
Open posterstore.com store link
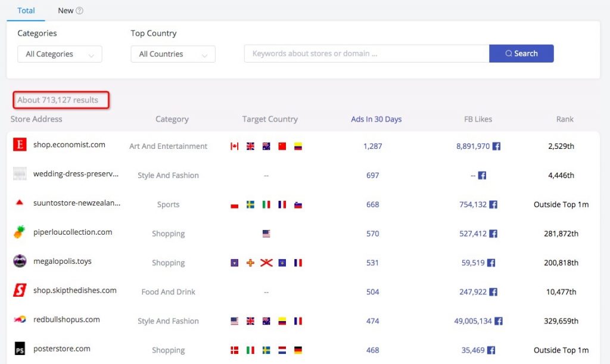coord(62,349)
